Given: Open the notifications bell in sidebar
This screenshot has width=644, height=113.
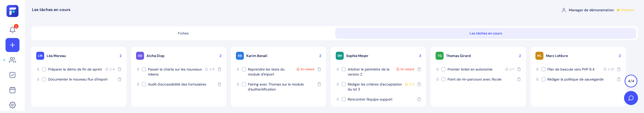Looking at the screenshot, I should click(x=12, y=30).
